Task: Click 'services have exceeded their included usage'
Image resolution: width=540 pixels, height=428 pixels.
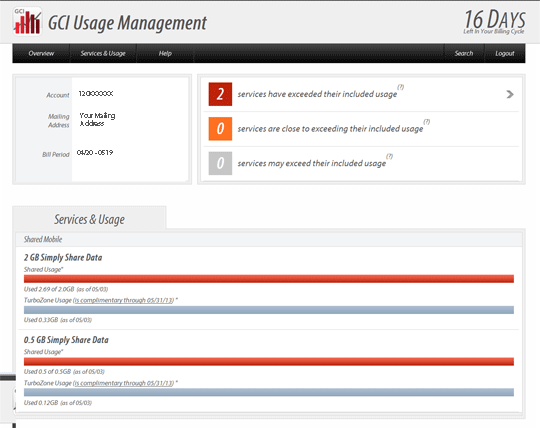Action: point(317,94)
